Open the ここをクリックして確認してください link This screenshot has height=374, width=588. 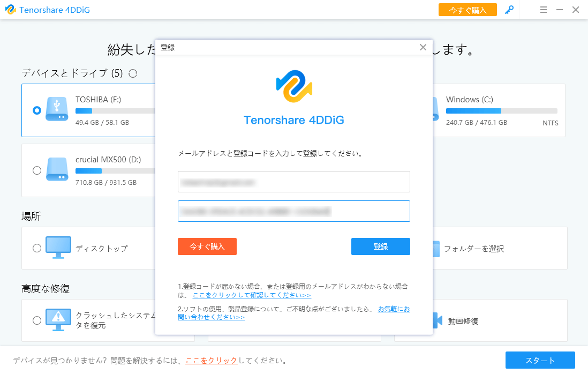pos(252,295)
